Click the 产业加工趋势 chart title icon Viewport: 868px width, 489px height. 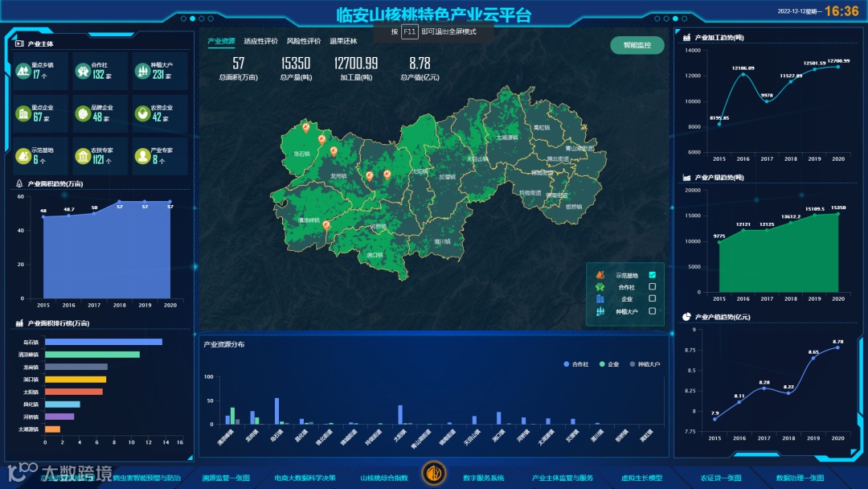click(686, 37)
